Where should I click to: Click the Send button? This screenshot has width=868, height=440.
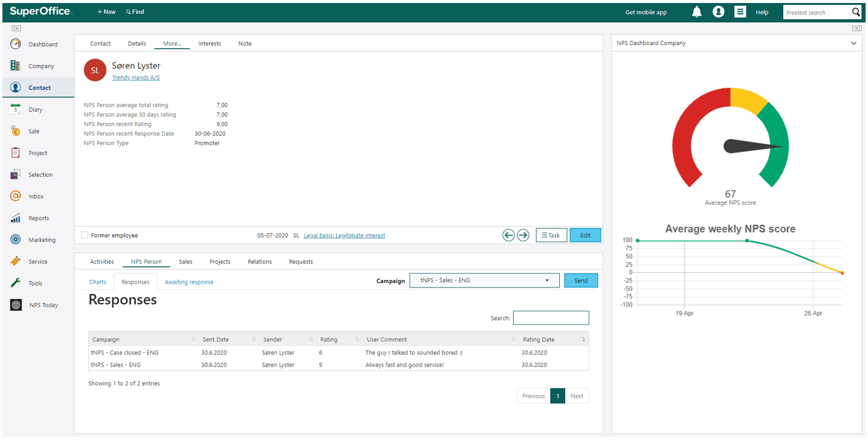click(x=580, y=281)
